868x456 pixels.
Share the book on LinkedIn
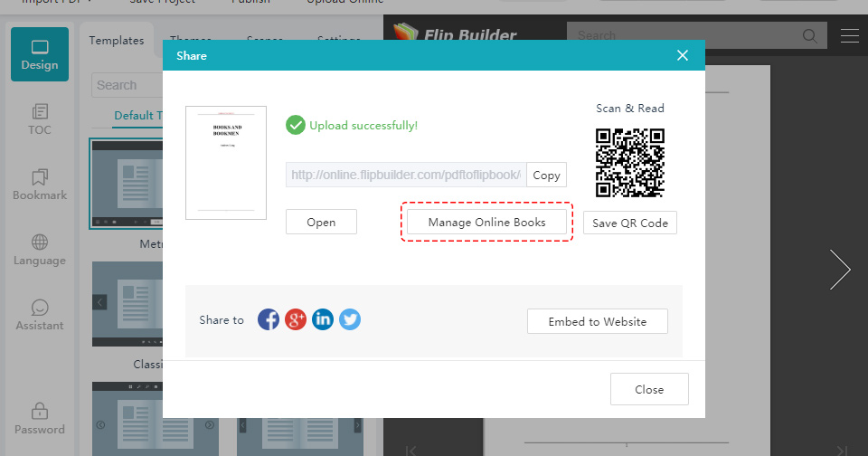tap(323, 319)
